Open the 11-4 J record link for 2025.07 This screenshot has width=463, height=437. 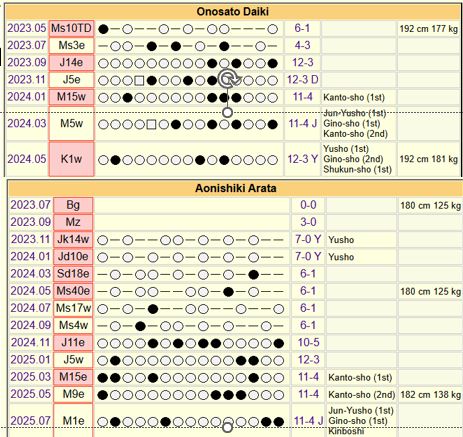(308, 421)
